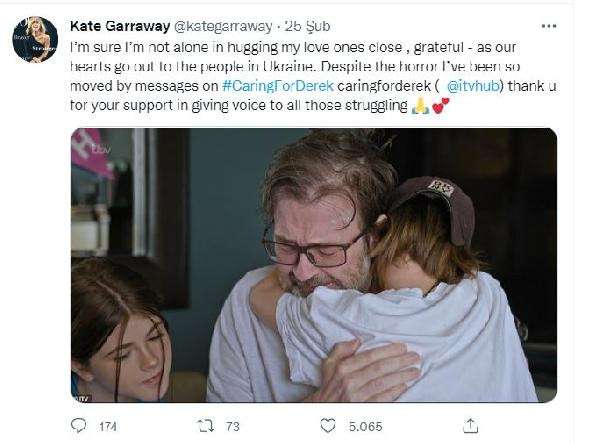Click the 5.065 likes count
Screen dimensions: 600x444
coord(365,426)
